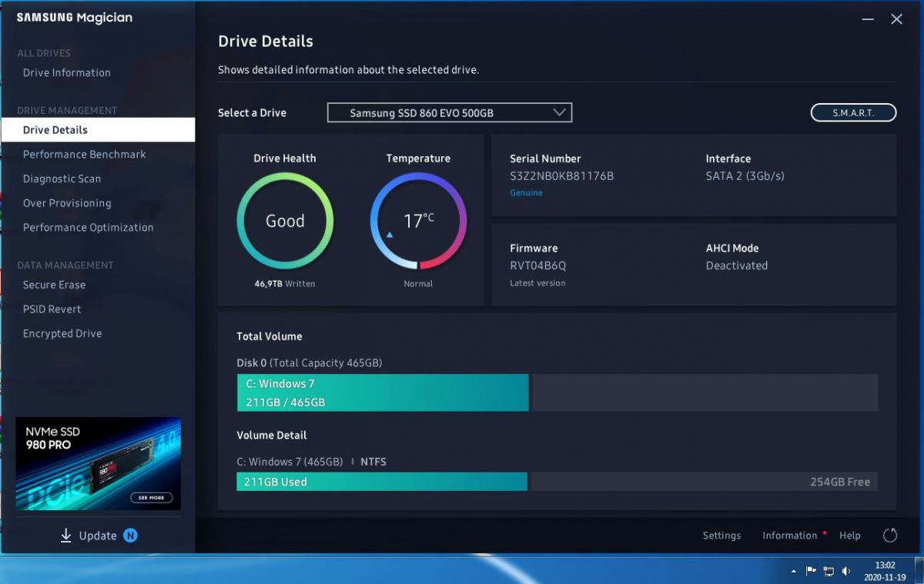Viewport: 924px width, 584px height.
Task: Click the Settings link at bottom
Action: coord(721,536)
